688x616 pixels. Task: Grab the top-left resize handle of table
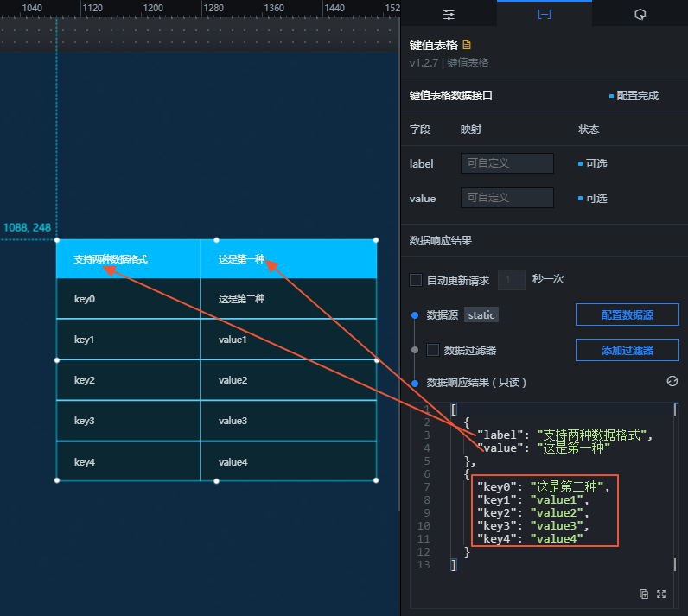tap(56, 240)
